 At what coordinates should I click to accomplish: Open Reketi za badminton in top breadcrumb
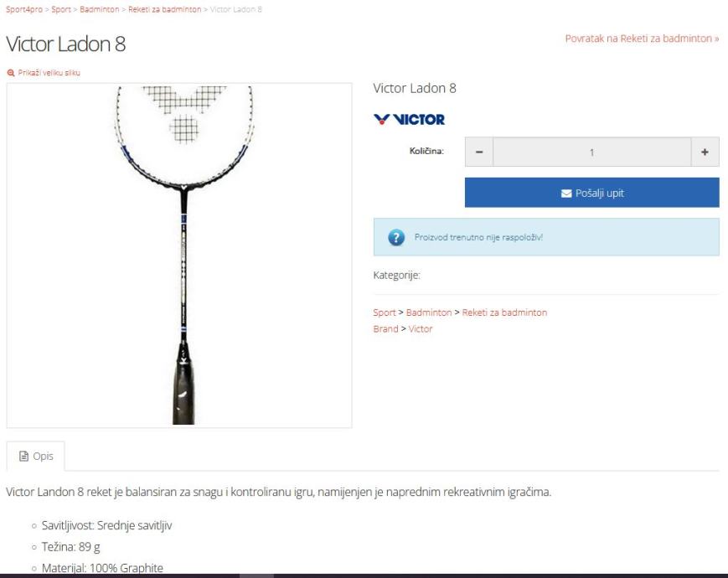click(x=165, y=9)
